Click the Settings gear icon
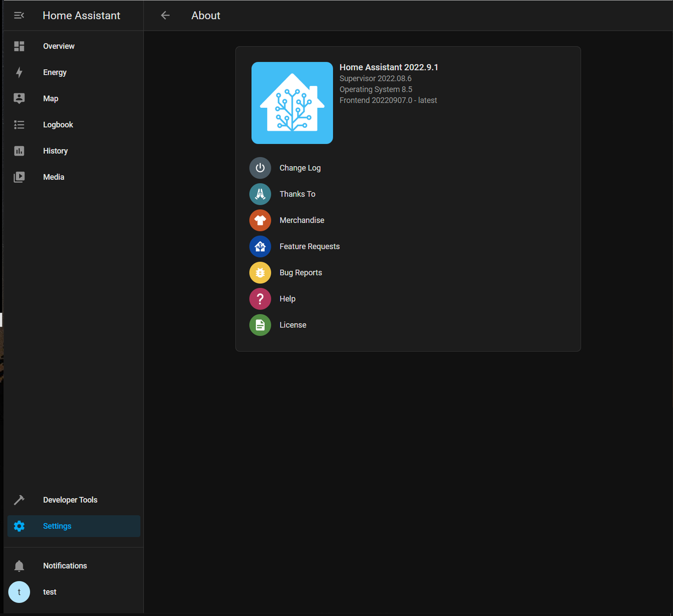 click(x=19, y=526)
